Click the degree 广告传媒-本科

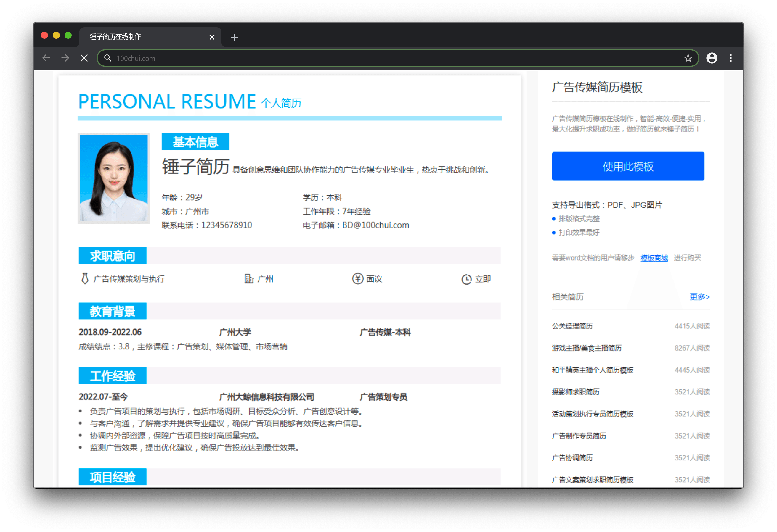[x=385, y=332]
